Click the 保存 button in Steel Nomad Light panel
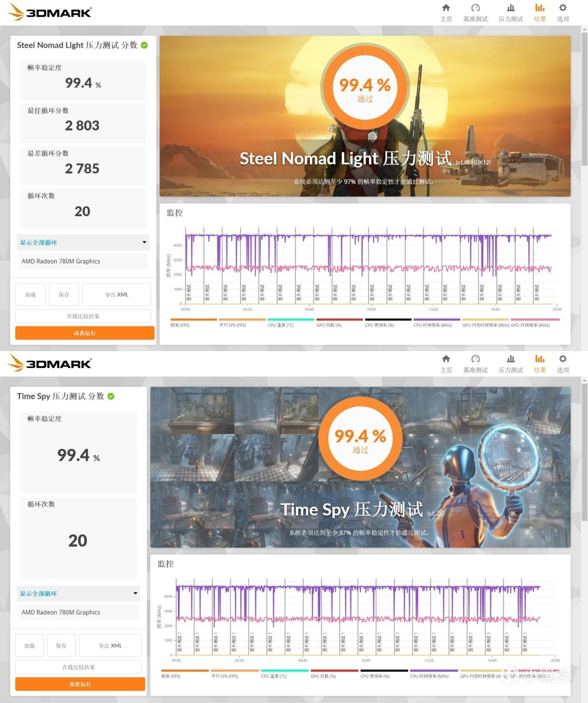Image resolution: width=588 pixels, height=703 pixels. point(64,295)
